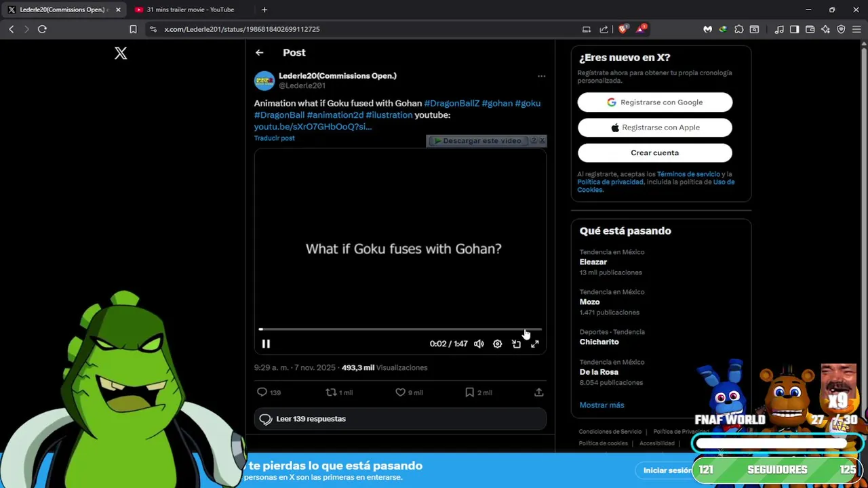Click the share page icon in address bar
Image resolution: width=868 pixels, height=488 pixels.
pos(604,29)
